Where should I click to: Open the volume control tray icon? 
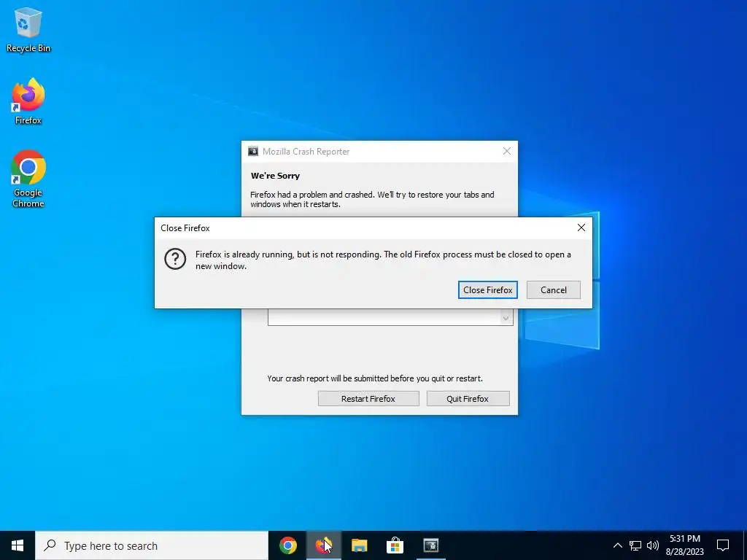point(653,545)
